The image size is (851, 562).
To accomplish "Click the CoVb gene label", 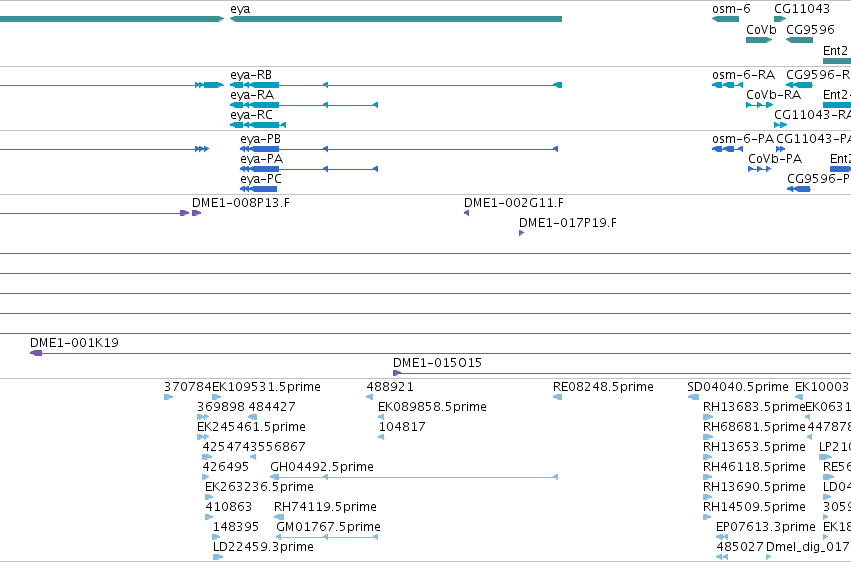I will [761, 29].
